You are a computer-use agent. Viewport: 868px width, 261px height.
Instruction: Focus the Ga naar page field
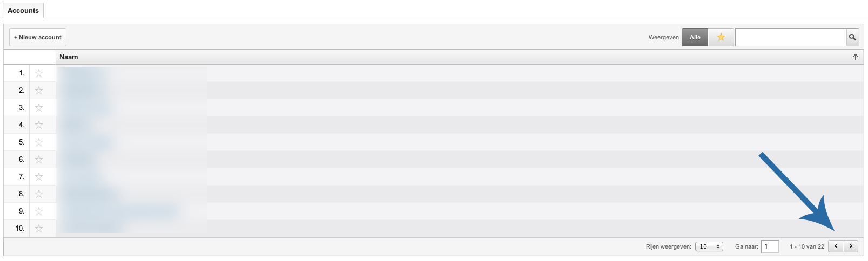(770, 246)
